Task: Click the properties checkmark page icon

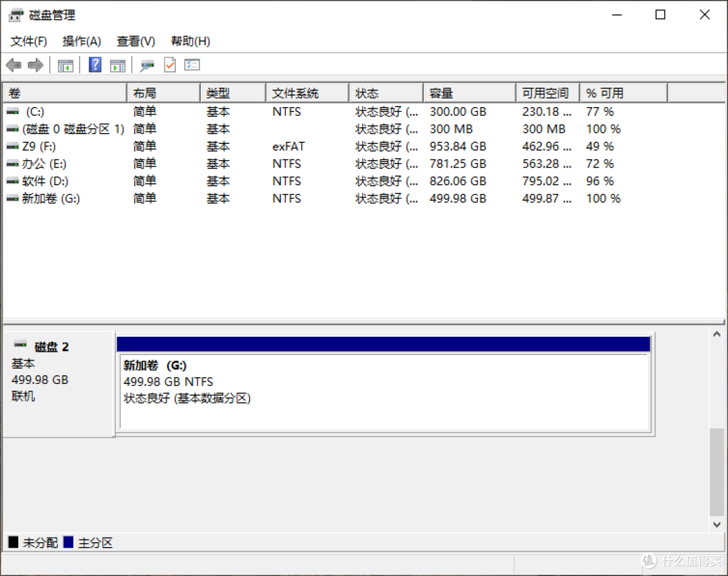Action: point(170,65)
